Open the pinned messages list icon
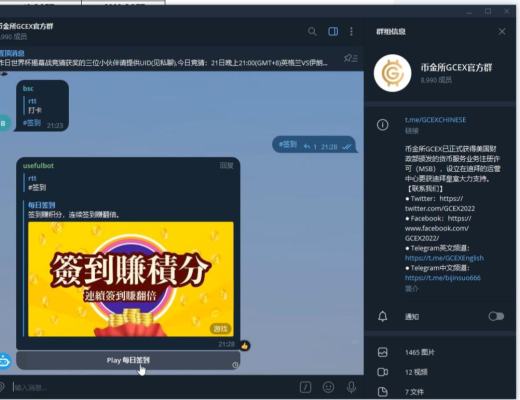The height and width of the screenshot is (400, 520). (x=351, y=58)
